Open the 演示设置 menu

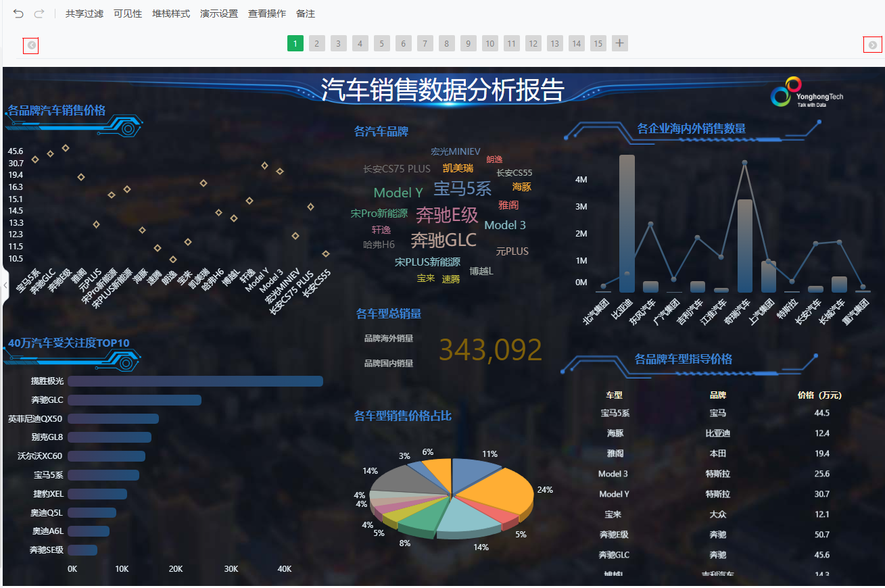219,14
